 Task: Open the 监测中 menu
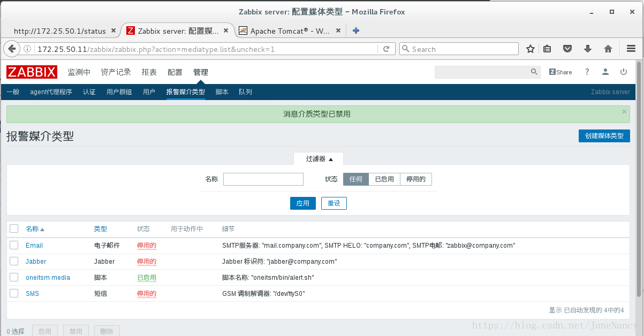(79, 72)
